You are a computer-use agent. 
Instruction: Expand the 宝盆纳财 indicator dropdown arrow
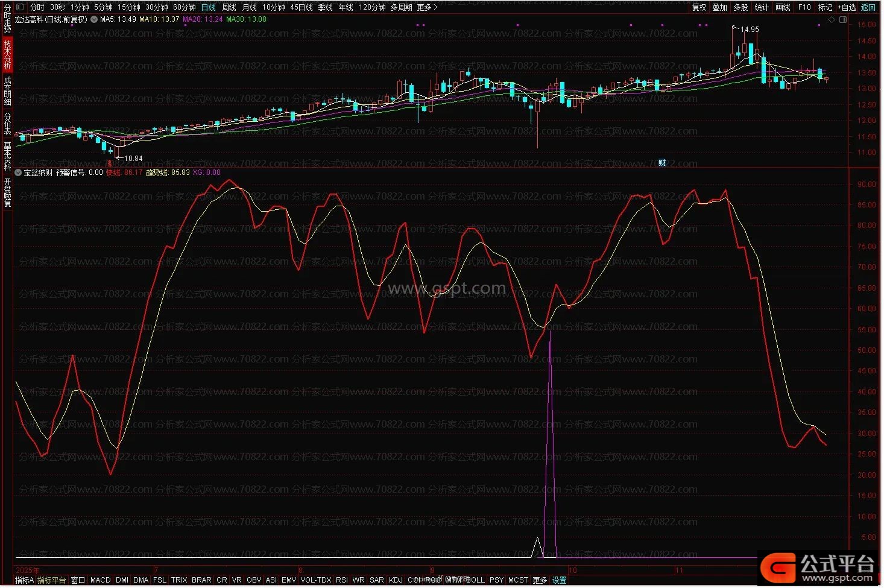pyautogui.click(x=19, y=172)
